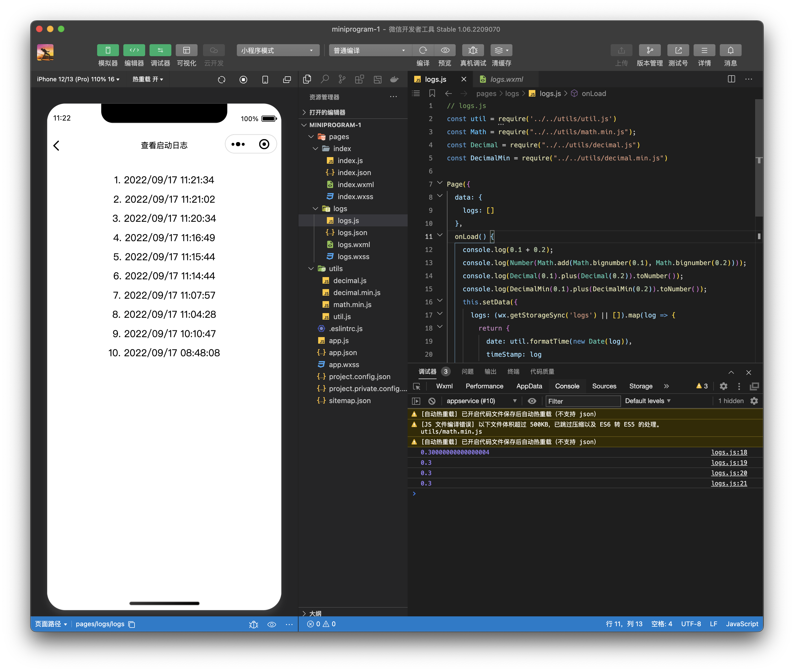This screenshot has width=794, height=672.
Task: Switch to the logs.wxml editor tab
Action: (506, 79)
